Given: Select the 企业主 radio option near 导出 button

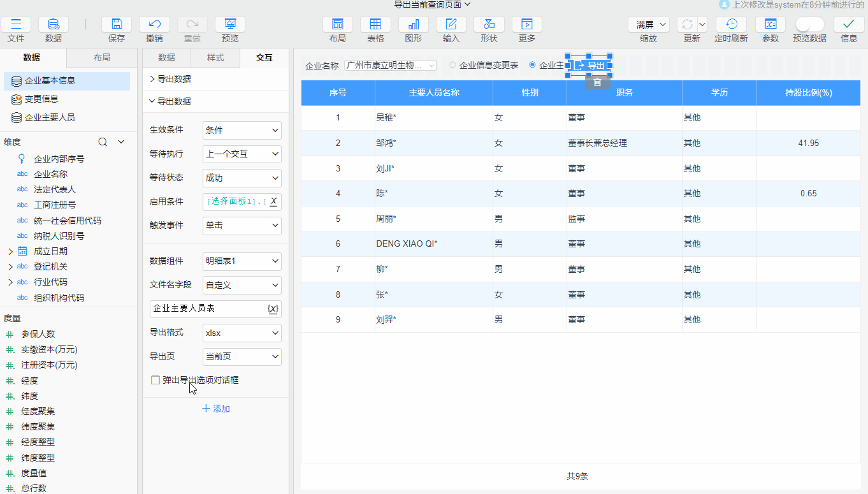Looking at the screenshot, I should [x=533, y=64].
